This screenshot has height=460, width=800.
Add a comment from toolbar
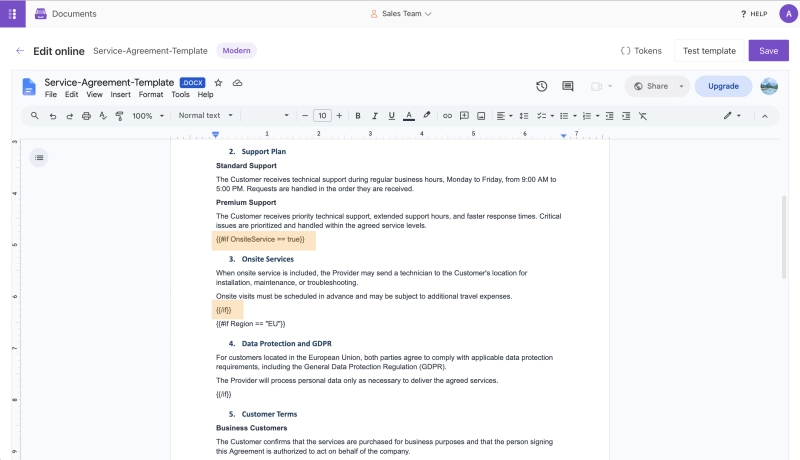tap(464, 116)
